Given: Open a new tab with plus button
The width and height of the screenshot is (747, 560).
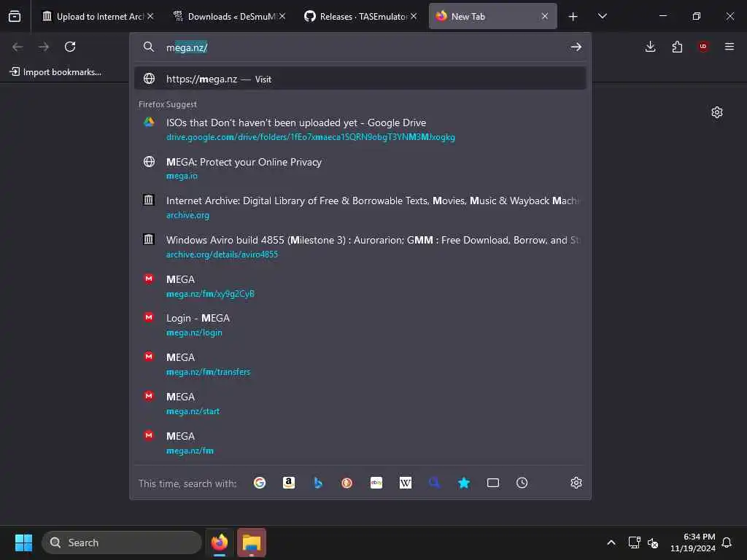Looking at the screenshot, I should coord(573,17).
